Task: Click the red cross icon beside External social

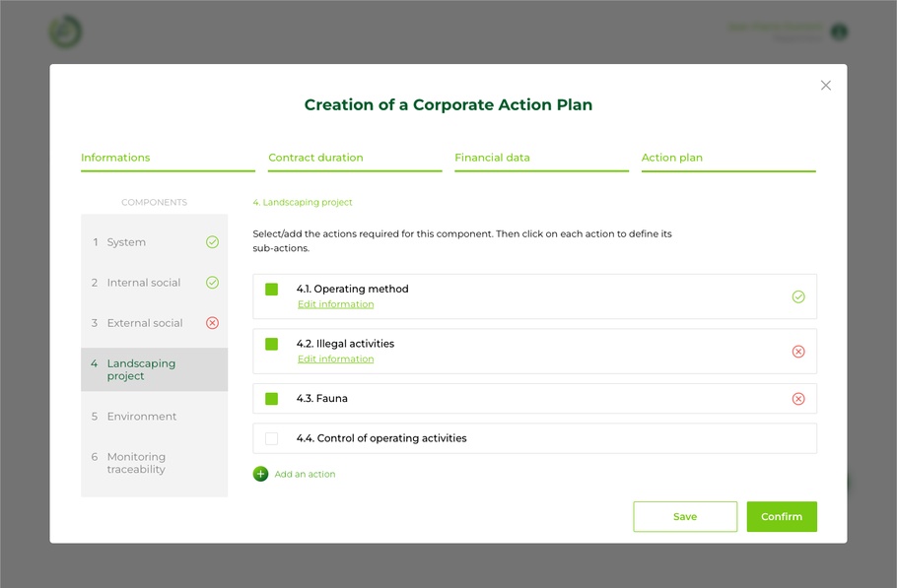Action: (212, 323)
